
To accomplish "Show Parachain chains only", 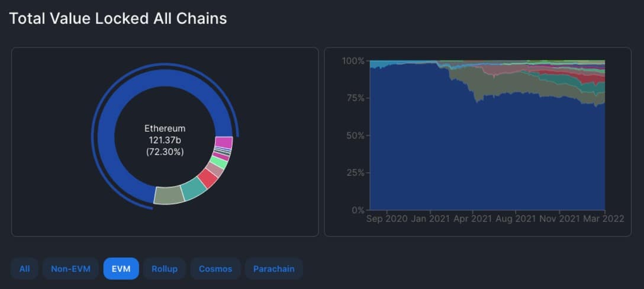I will click(273, 268).
